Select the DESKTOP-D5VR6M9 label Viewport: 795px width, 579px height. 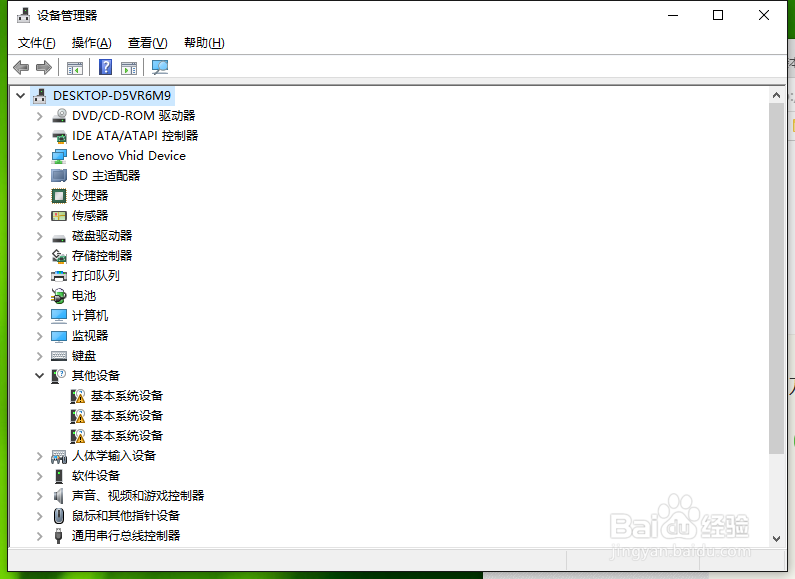(x=112, y=96)
